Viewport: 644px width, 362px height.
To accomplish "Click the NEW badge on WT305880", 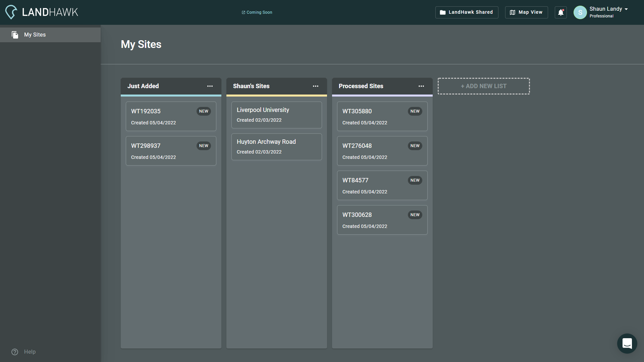I will point(415,111).
